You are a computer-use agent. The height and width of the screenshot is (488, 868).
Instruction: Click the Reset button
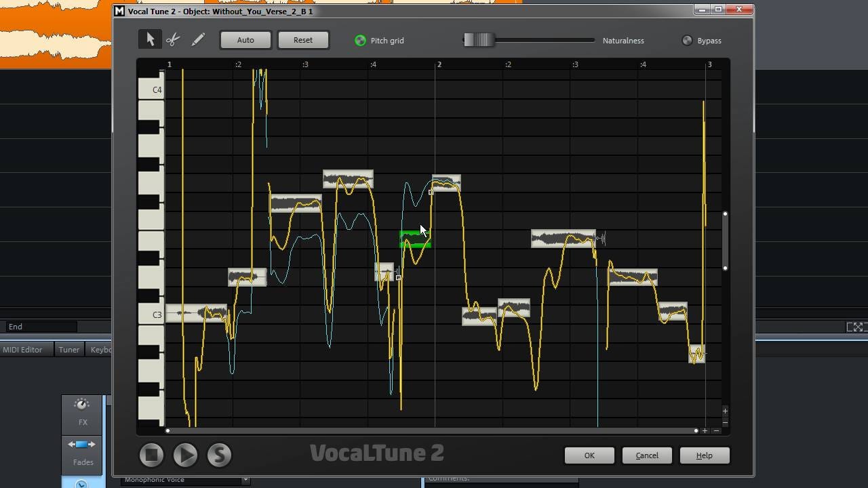point(303,40)
